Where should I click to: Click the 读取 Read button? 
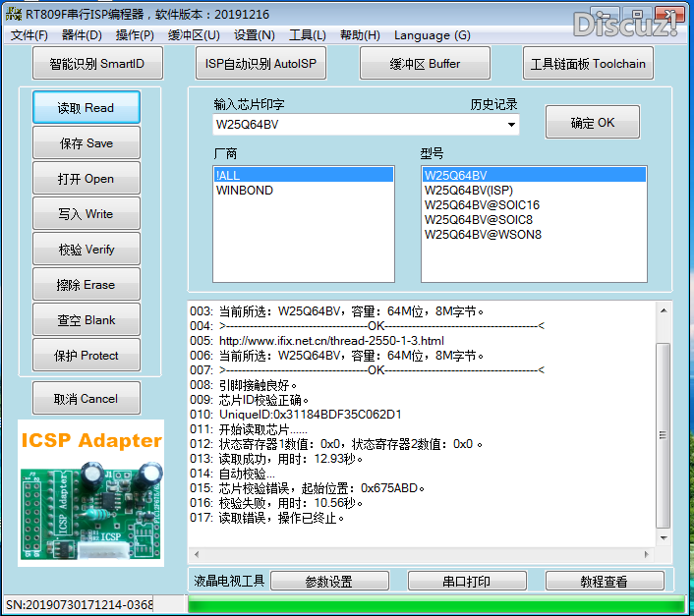pyautogui.click(x=87, y=108)
